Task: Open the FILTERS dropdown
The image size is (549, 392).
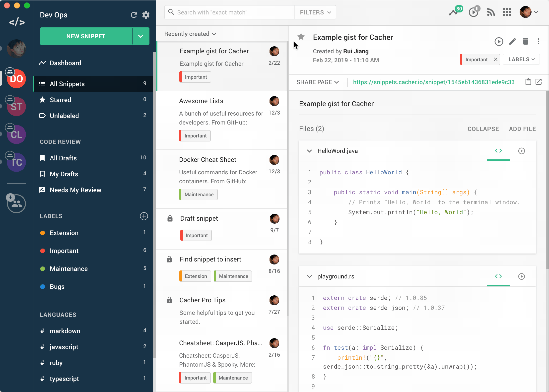Action: click(x=315, y=12)
